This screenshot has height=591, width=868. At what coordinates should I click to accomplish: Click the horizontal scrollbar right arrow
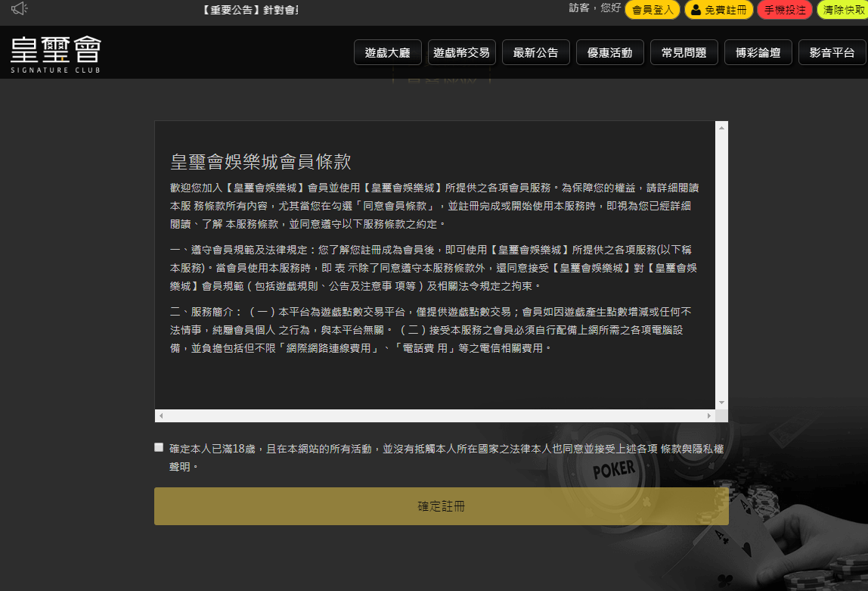coord(708,416)
